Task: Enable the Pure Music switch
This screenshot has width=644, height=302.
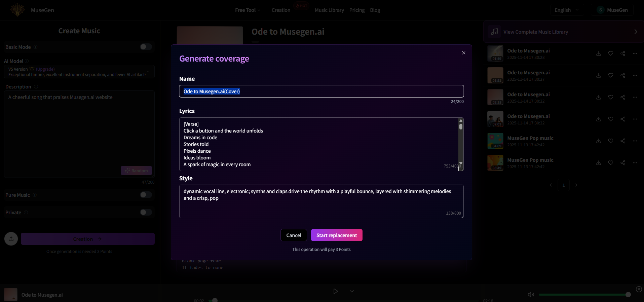Action: (x=146, y=195)
